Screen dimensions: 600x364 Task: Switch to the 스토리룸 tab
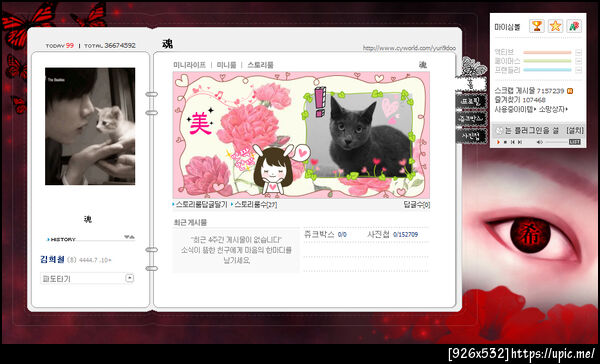[x=260, y=65]
